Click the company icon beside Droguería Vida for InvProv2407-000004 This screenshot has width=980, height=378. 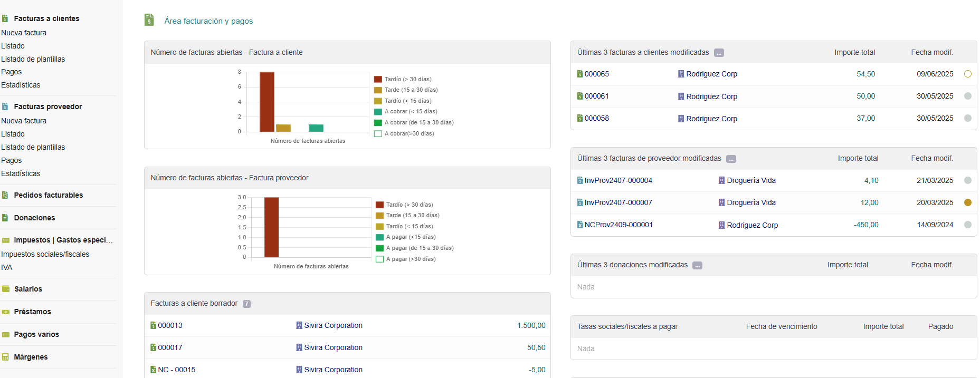721,180
